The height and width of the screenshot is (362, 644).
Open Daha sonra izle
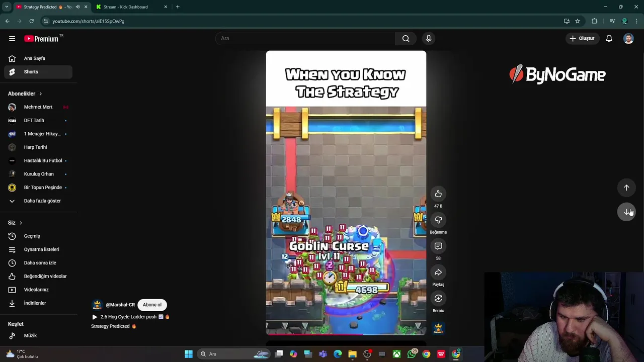point(38,263)
